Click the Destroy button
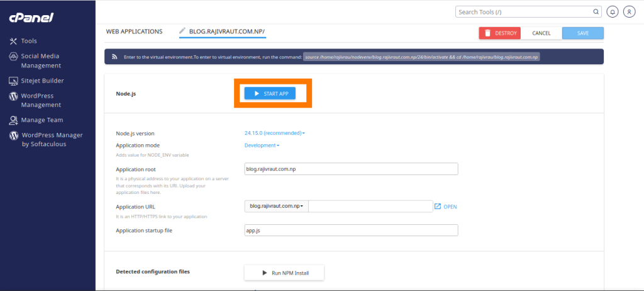The height and width of the screenshot is (291, 644). pos(500,33)
